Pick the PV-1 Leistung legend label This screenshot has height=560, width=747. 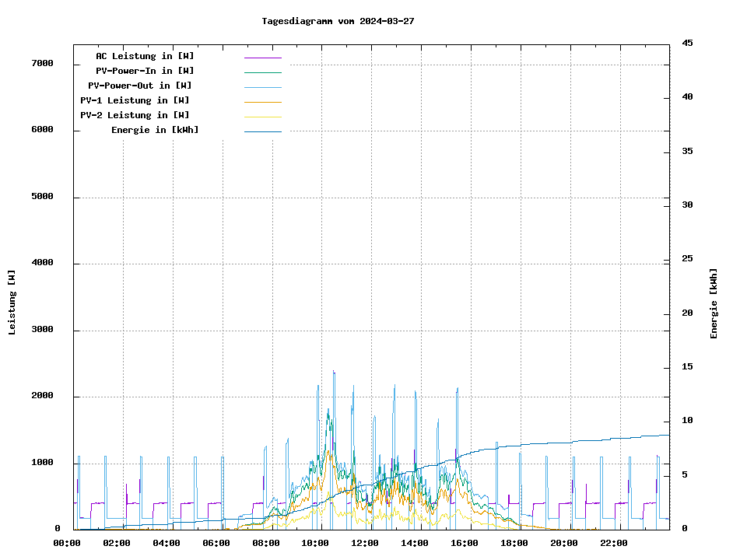pyautogui.click(x=135, y=100)
